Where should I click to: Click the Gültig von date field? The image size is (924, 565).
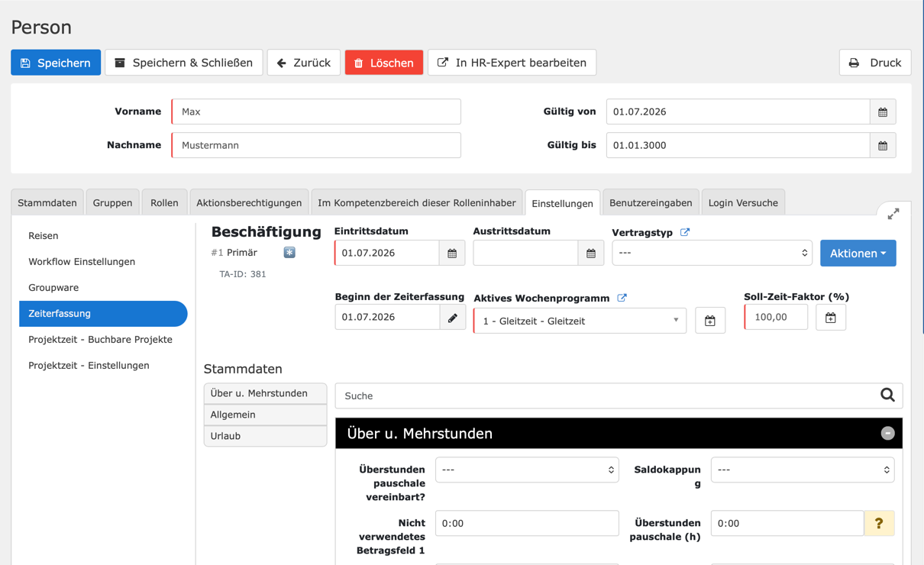[x=738, y=111]
